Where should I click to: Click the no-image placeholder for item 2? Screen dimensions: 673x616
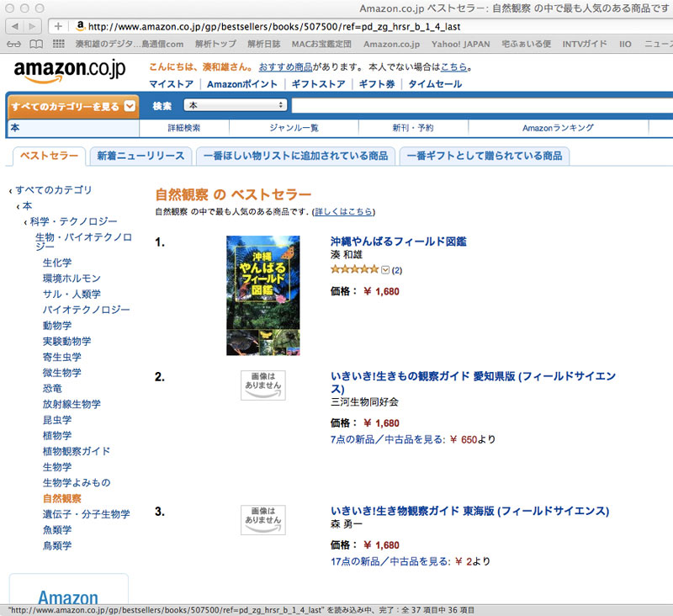click(x=262, y=385)
